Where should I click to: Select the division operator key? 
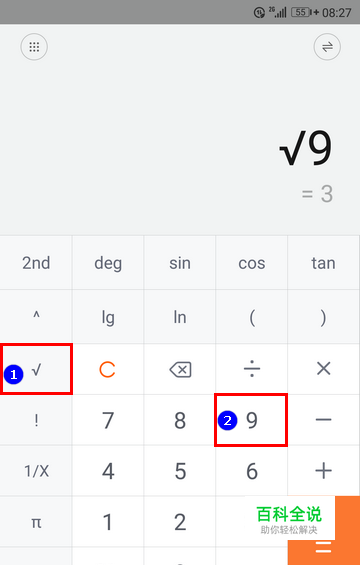[x=252, y=369]
